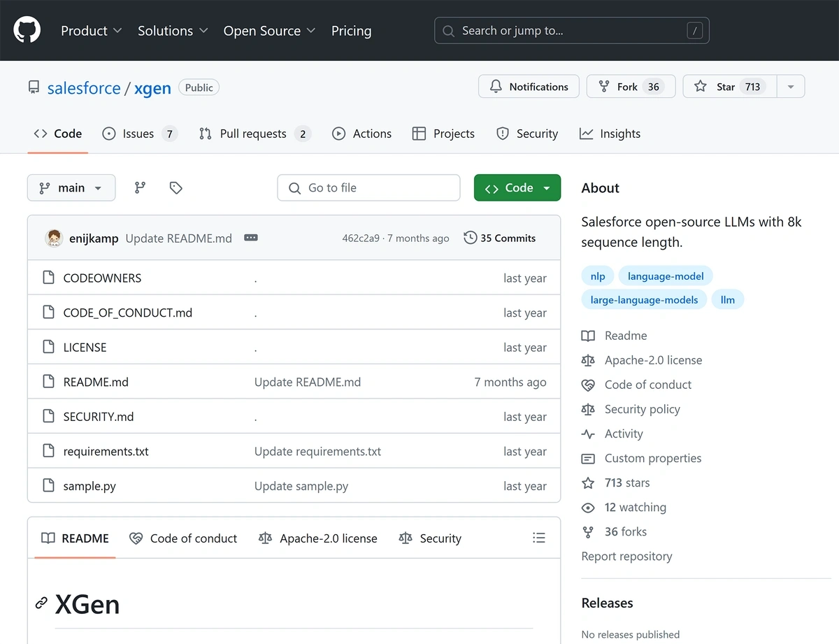Open the GitHub homepage logo
This screenshot has width=839, height=644.
(27, 30)
